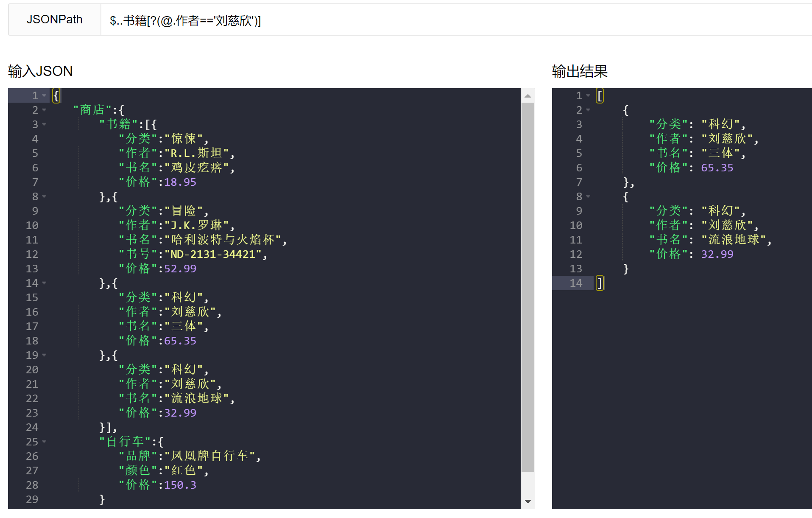Click the output author "刘慈欣" on line 4

click(x=727, y=139)
